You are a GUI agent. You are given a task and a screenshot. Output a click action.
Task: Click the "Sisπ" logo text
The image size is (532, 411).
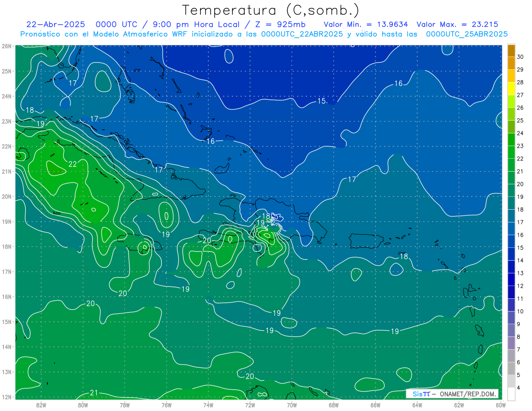[421, 394]
